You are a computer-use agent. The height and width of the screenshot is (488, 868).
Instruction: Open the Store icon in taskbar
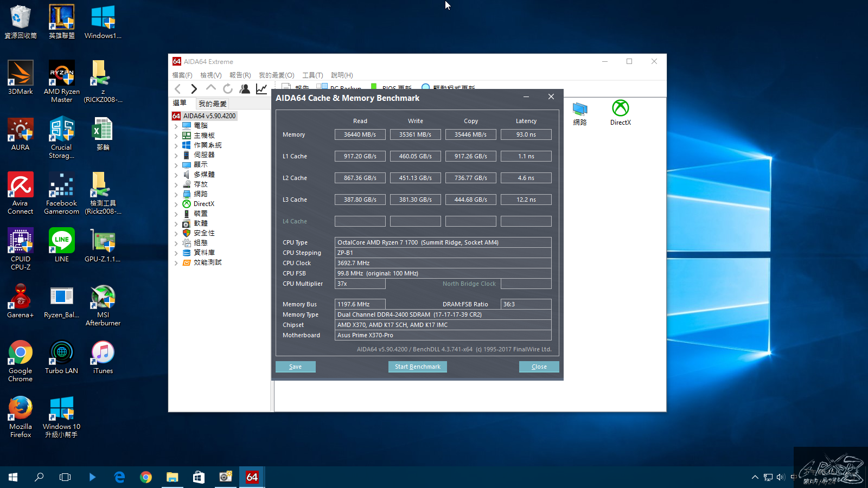tap(199, 477)
